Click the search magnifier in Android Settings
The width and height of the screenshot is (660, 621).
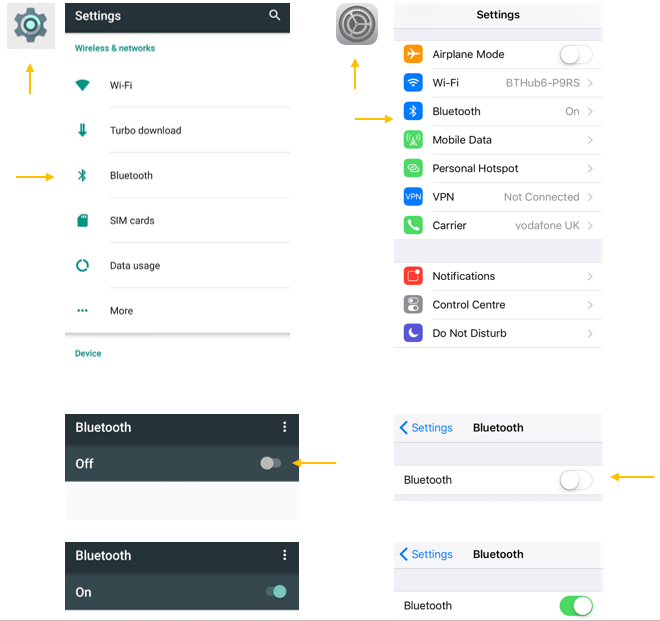click(x=274, y=16)
